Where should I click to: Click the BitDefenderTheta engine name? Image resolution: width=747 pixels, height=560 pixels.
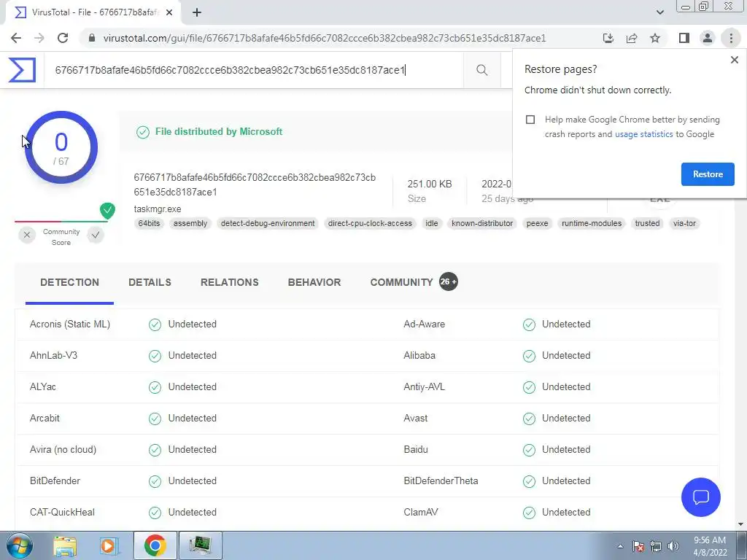(441, 481)
